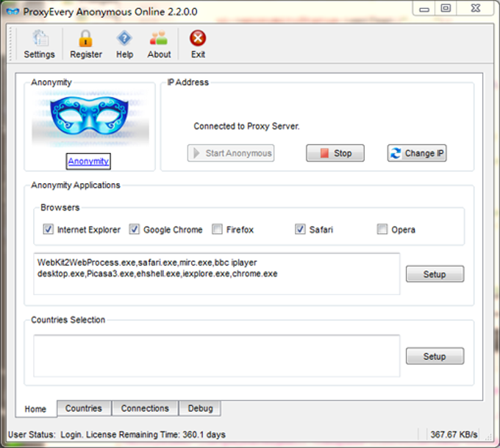Open the Anonymity link below the mask
The image size is (500, 448).
point(88,161)
